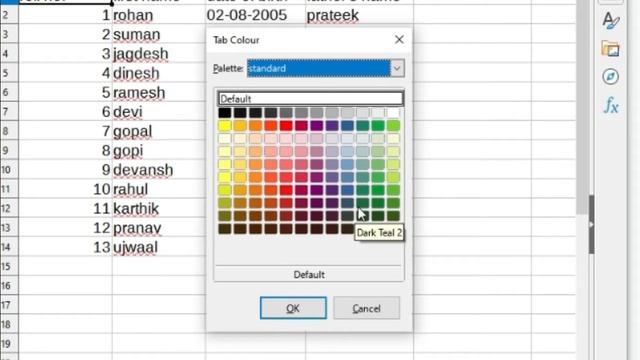
Task: Select cell containing 'dinesh'
Action: 159,73
